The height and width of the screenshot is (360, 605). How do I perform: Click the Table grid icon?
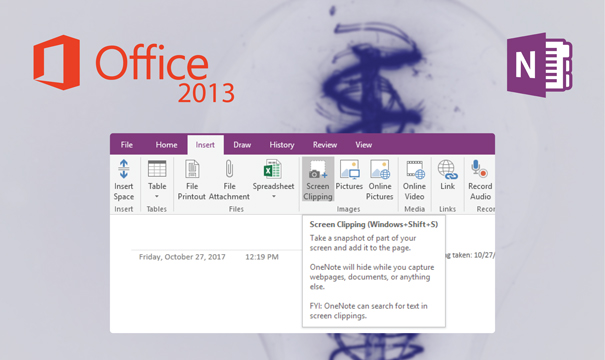(x=157, y=169)
